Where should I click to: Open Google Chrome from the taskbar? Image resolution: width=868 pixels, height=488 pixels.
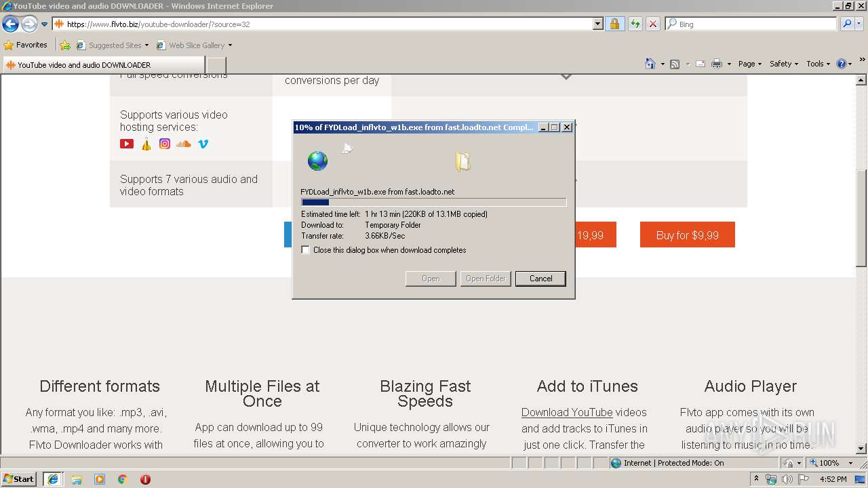pyautogui.click(x=123, y=479)
